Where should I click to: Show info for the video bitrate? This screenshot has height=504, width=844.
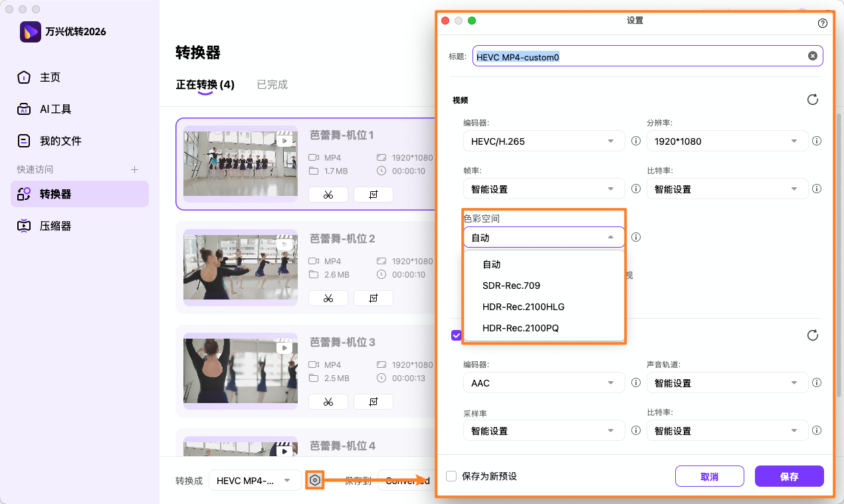click(817, 189)
